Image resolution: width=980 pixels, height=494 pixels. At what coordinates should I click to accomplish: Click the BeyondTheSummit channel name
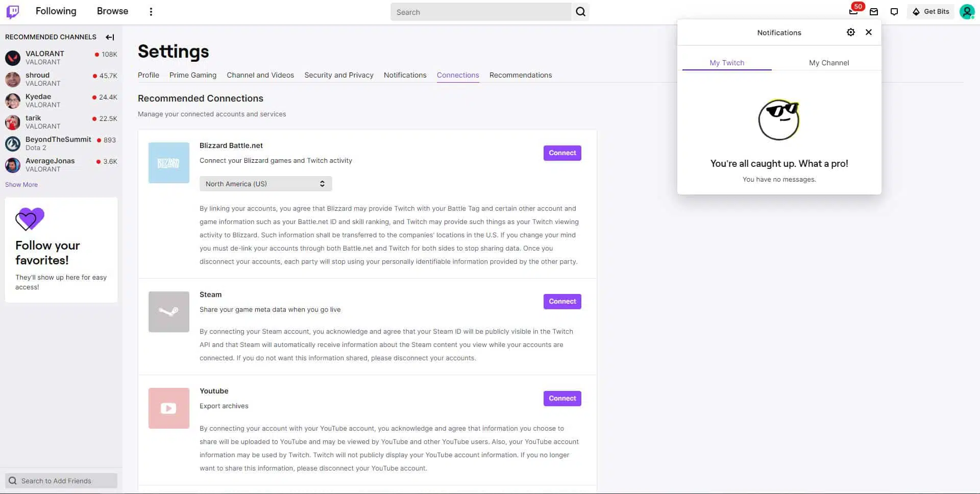click(58, 139)
